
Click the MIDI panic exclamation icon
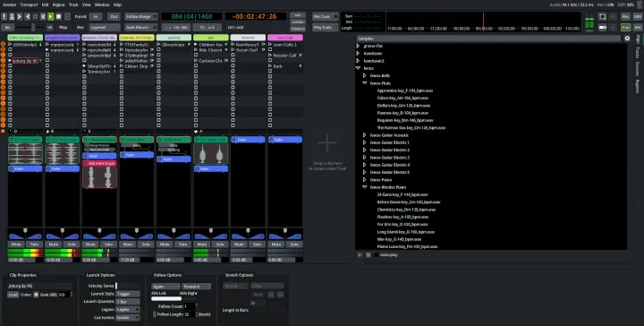tap(4, 16)
